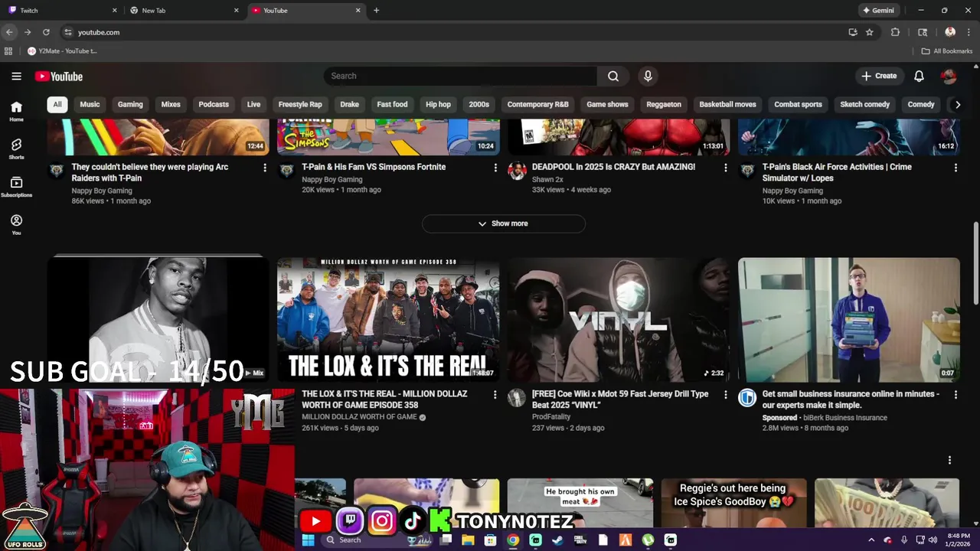Open Steam from the taskbar
This screenshot has width=980, height=551.
pyautogui.click(x=557, y=540)
